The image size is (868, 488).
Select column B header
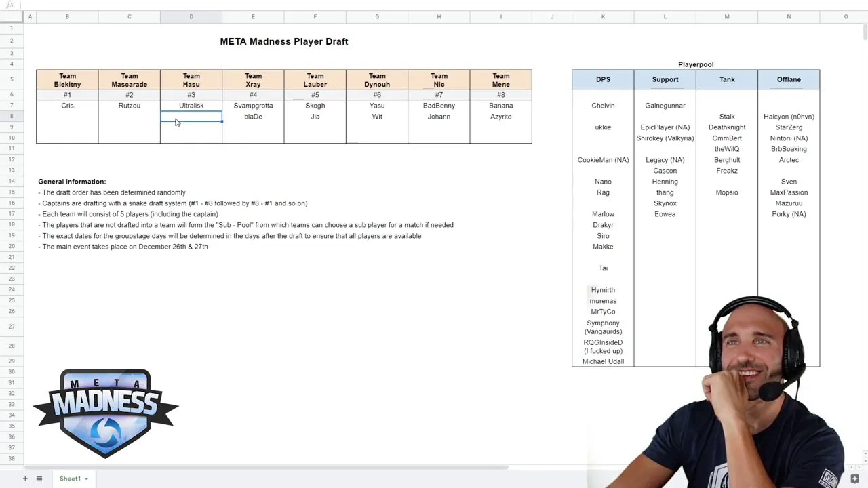[x=67, y=16]
